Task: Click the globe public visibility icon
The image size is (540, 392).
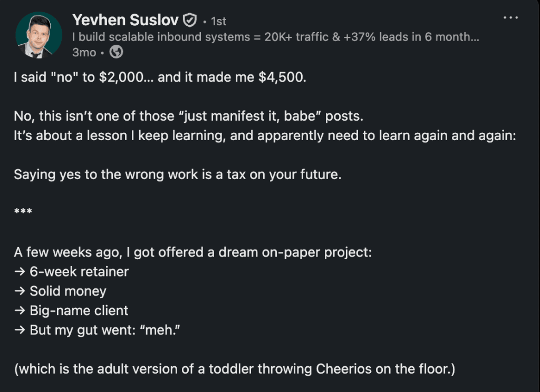Action: pos(116,52)
